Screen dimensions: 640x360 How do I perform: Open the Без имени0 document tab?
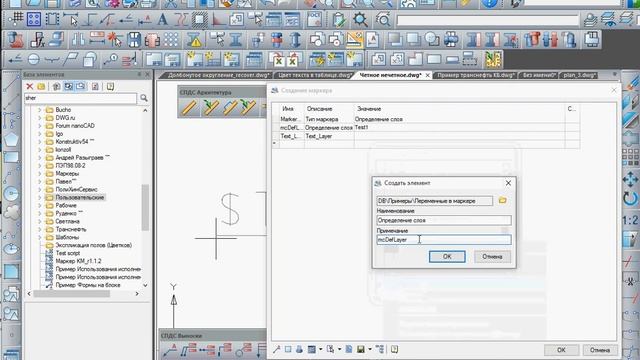tap(539, 75)
